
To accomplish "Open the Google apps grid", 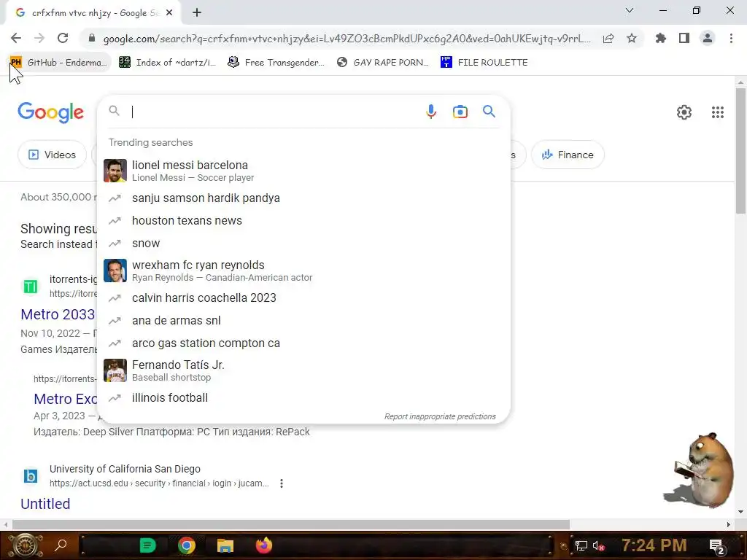I will click(718, 112).
